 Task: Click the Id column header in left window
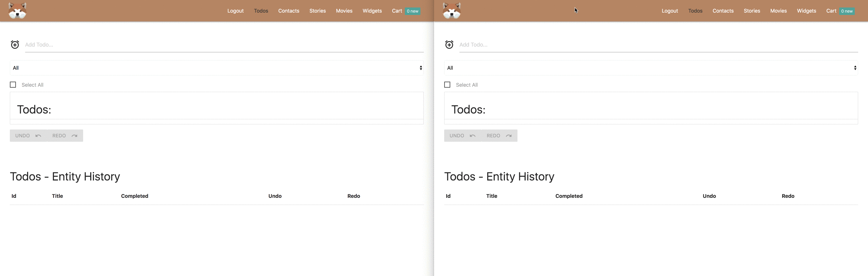point(14,196)
